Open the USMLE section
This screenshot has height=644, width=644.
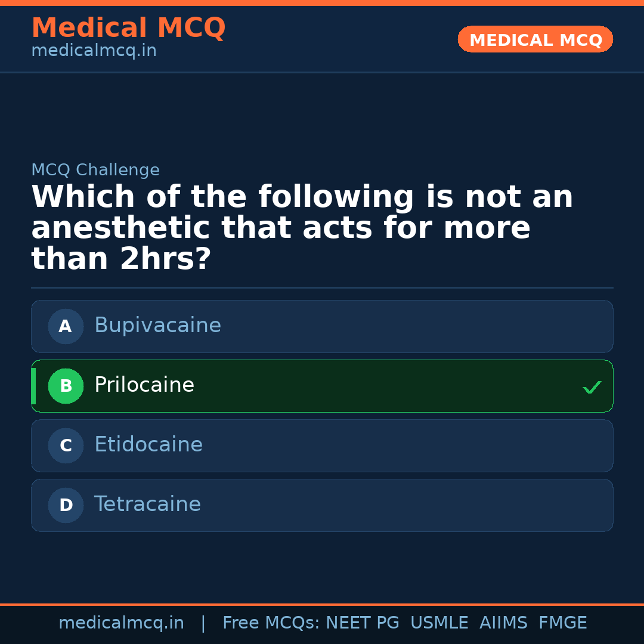tap(439, 622)
